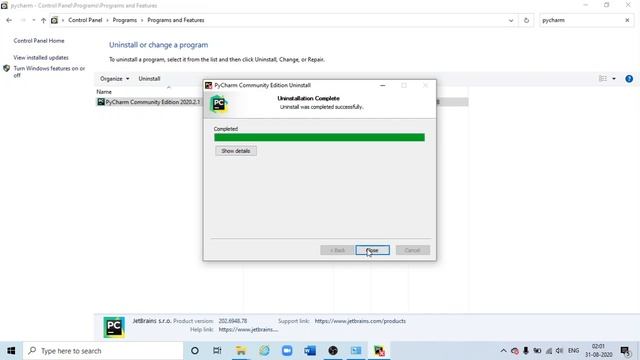This screenshot has width=640, height=360.
Task: Go up one level with the up arrow
Action: 43,20
